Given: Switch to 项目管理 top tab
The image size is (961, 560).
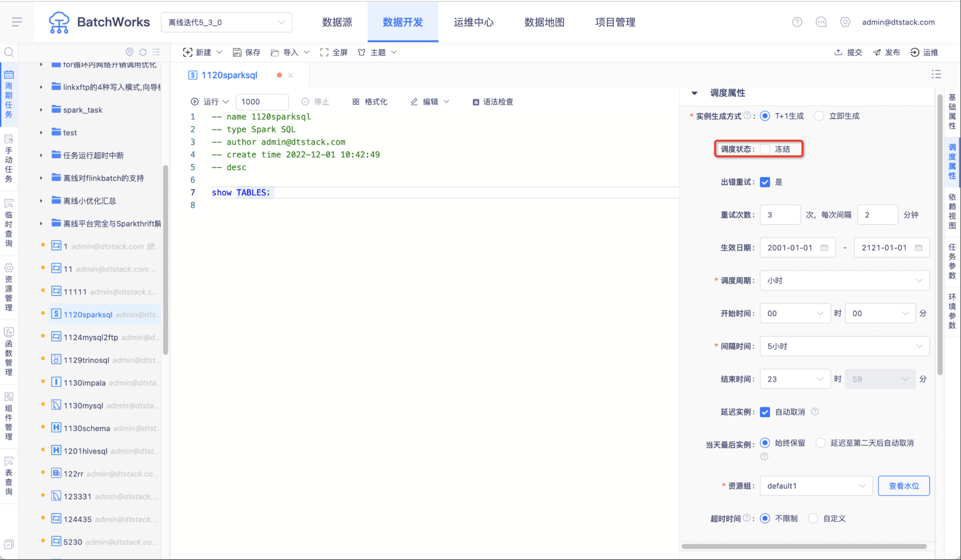Looking at the screenshot, I should 615,22.
